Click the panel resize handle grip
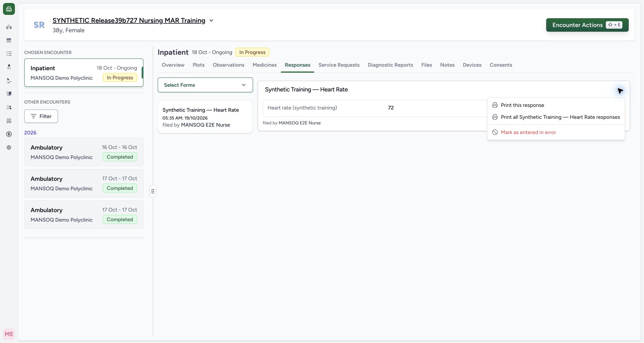Screen dimensions: 644x343 (153, 191)
